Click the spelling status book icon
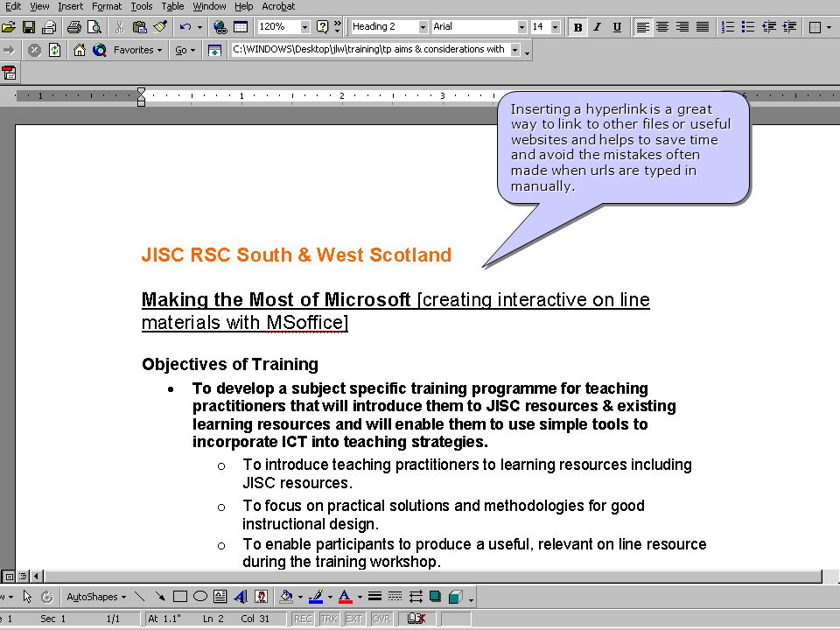 (416, 619)
